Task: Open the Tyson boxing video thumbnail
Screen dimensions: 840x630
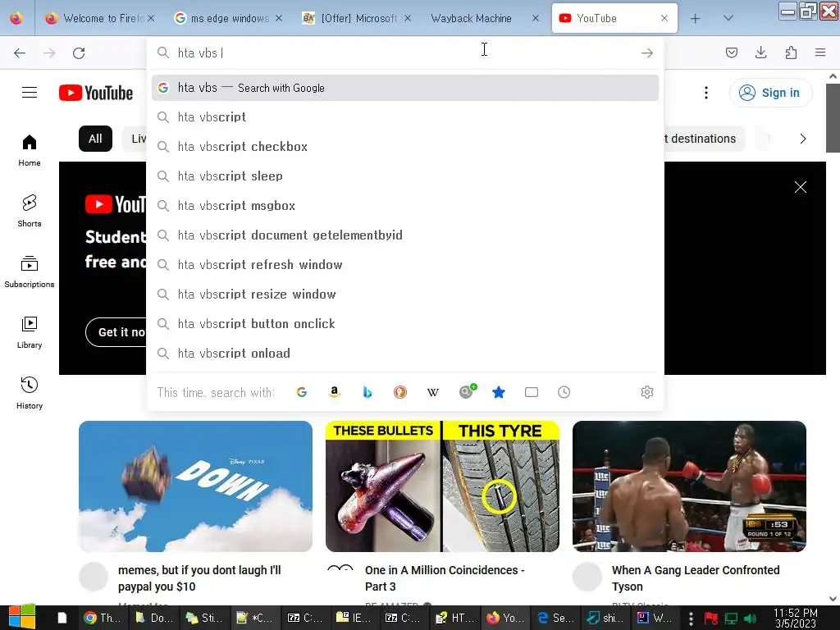Action: pyautogui.click(x=689, y=486)
